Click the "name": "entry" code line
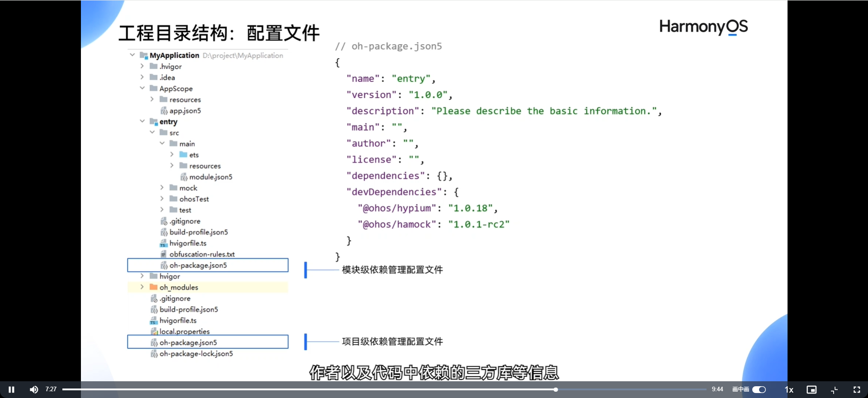Viewport: 868px width, 398px height. (391, 79)
